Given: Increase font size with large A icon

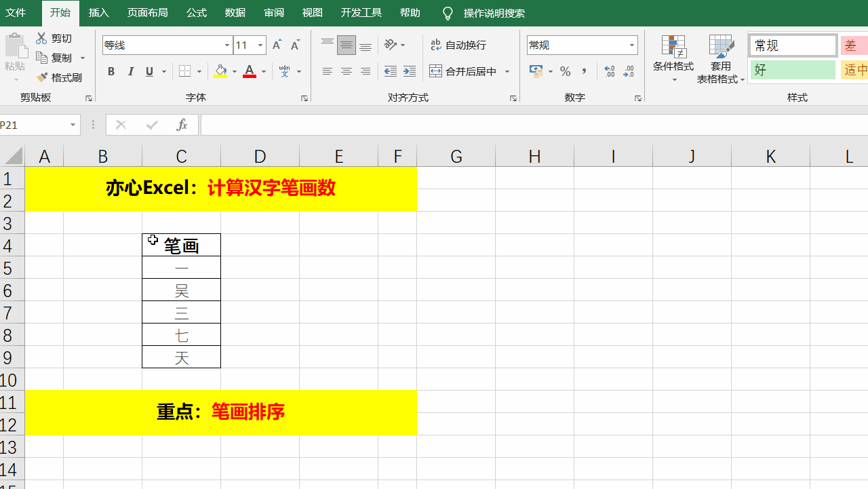Looking at the screenshot, I should (277, 45).
